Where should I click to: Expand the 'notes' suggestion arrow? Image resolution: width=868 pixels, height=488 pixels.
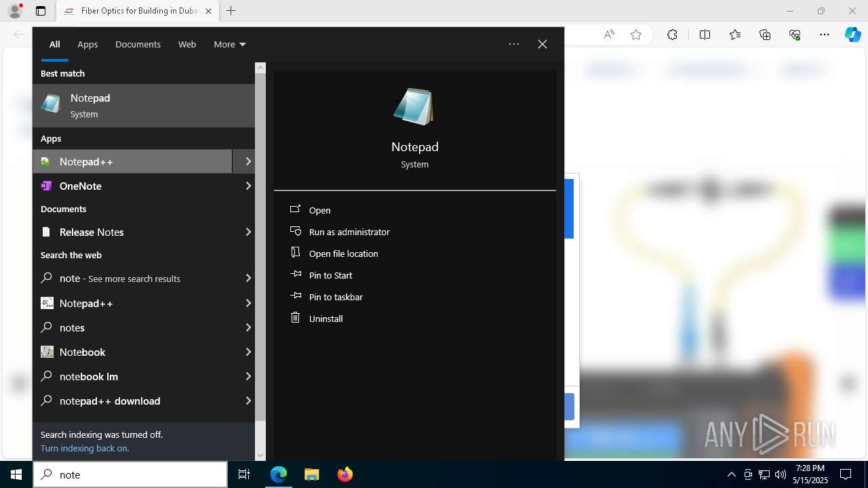coord(248,327)
